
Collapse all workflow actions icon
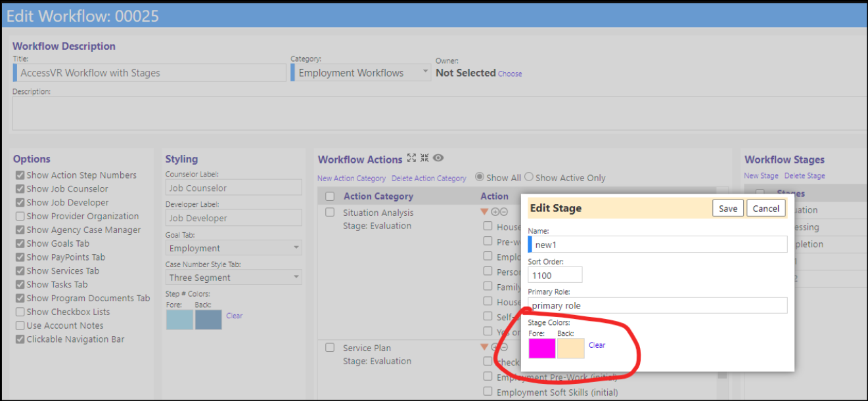[x=424, y=158]
